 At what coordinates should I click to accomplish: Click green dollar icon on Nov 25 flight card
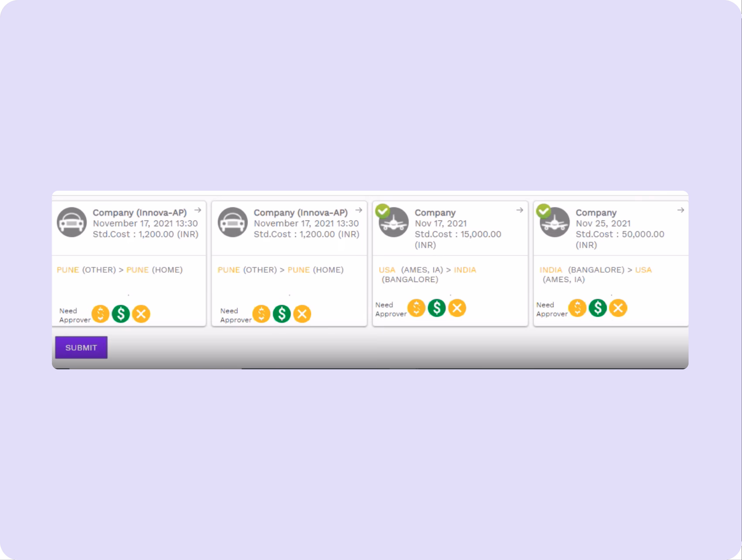tap(598, 308)
